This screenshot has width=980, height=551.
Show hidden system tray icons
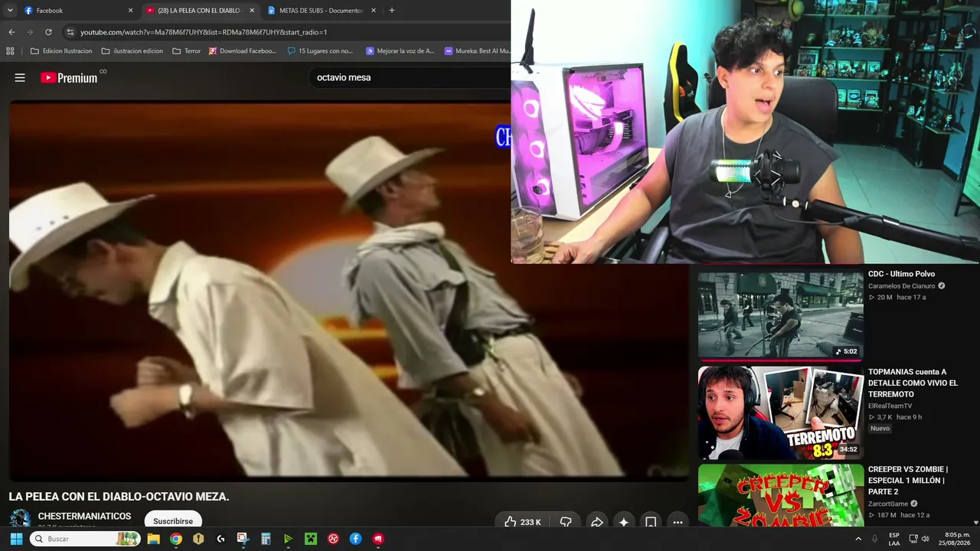click(858, 539)
